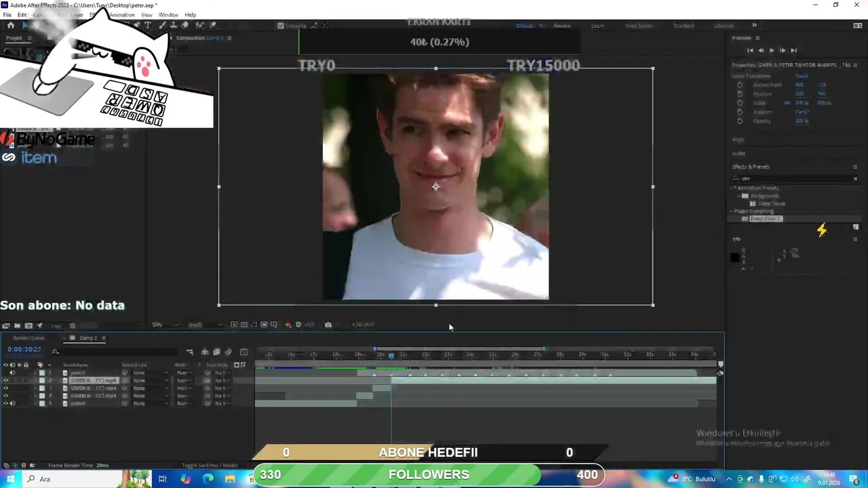The width and height of the screenshot is (868, 488).
Task: Open the Composition mini-flowchart icon
Action: pos(189,352)
